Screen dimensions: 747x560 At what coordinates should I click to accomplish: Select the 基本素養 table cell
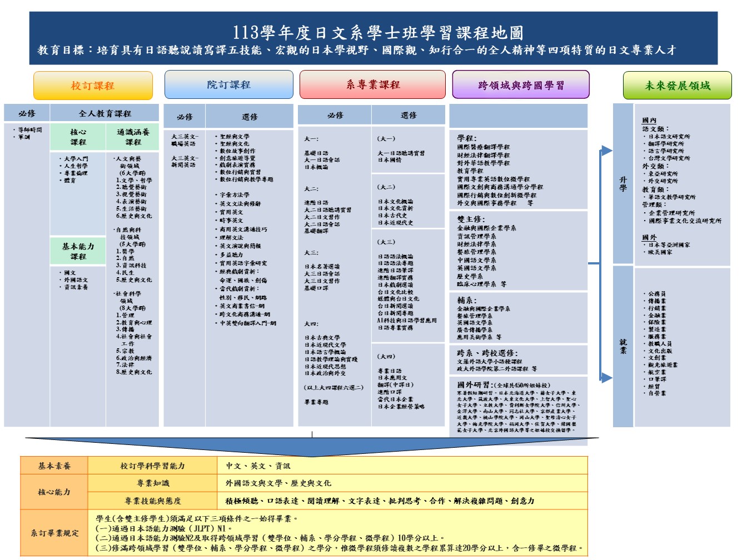pyautogui.click(x=54, y=466)
